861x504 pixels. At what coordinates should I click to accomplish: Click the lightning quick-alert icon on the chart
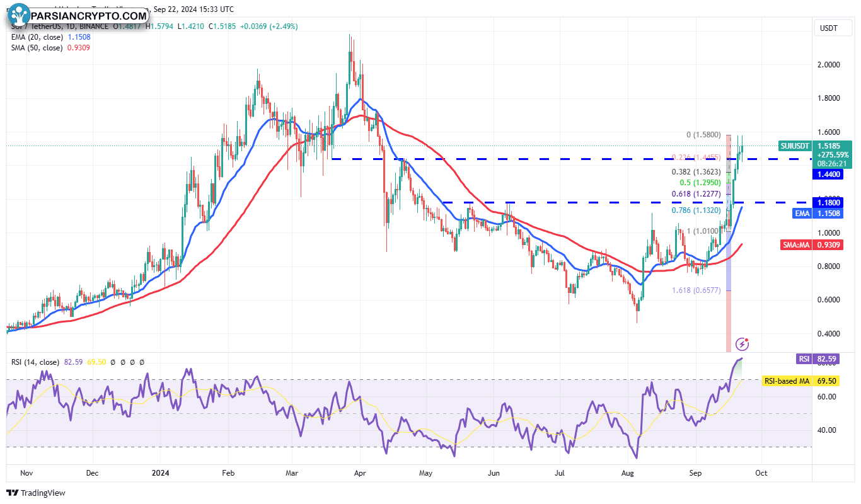742,343
